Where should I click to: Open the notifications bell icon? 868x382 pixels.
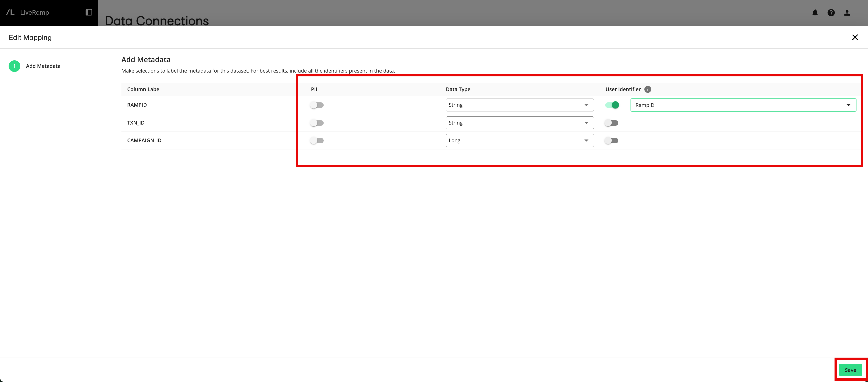pos(815,13)
